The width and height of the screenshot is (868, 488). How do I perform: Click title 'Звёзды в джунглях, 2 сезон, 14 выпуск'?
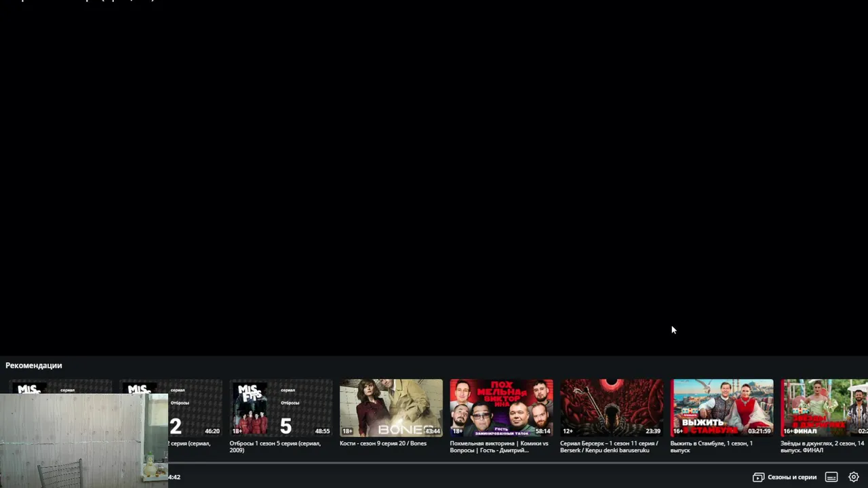823,447
